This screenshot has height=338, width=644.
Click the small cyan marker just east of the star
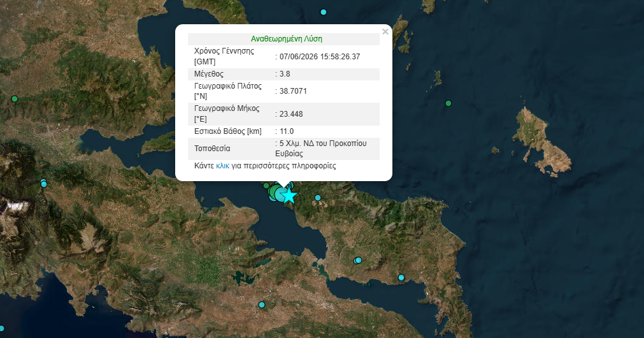pyautogui.click(x=317, y=198)
